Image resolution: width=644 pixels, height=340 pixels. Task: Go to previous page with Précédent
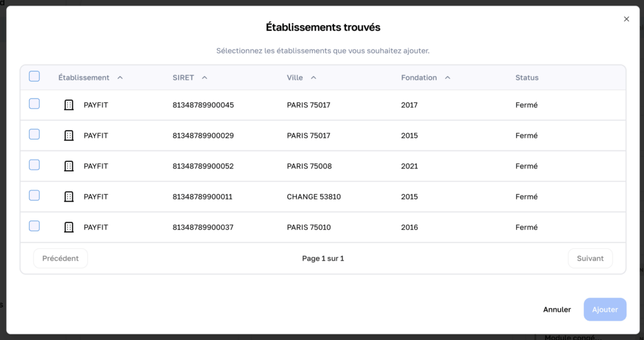point(60,258)
